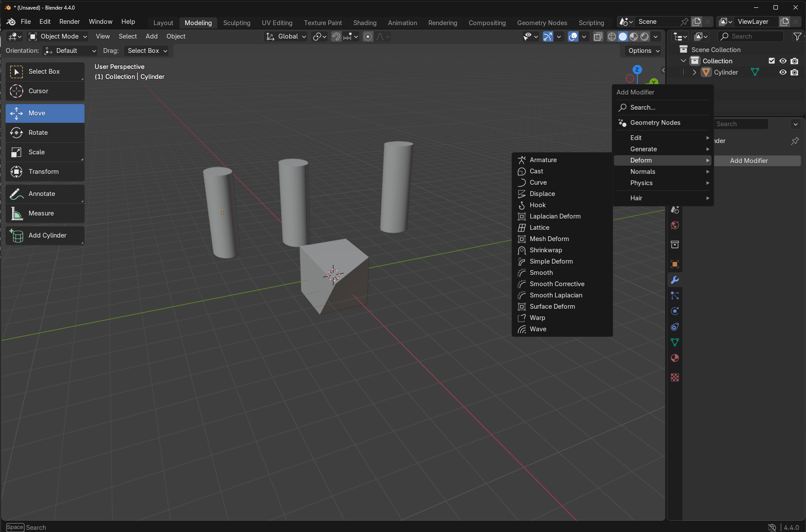
Task: Open the Modifiers wrench properties tab
Action: click(675, 280)
